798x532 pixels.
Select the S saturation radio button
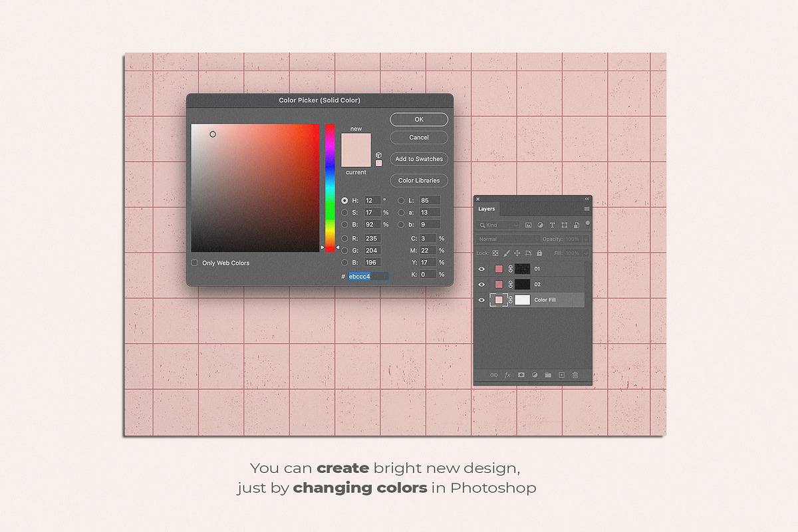[x=344, y=213]
